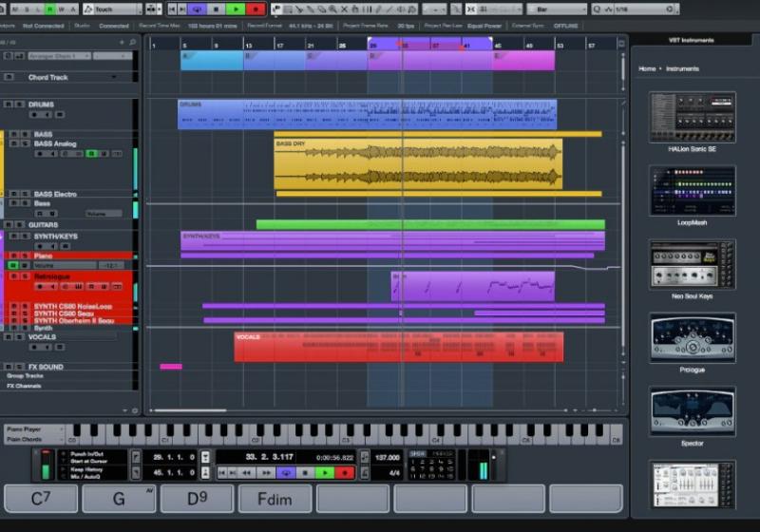Select the LoopMash instrument icon
This screenshot has height=532, width=760.
[692, 190]
